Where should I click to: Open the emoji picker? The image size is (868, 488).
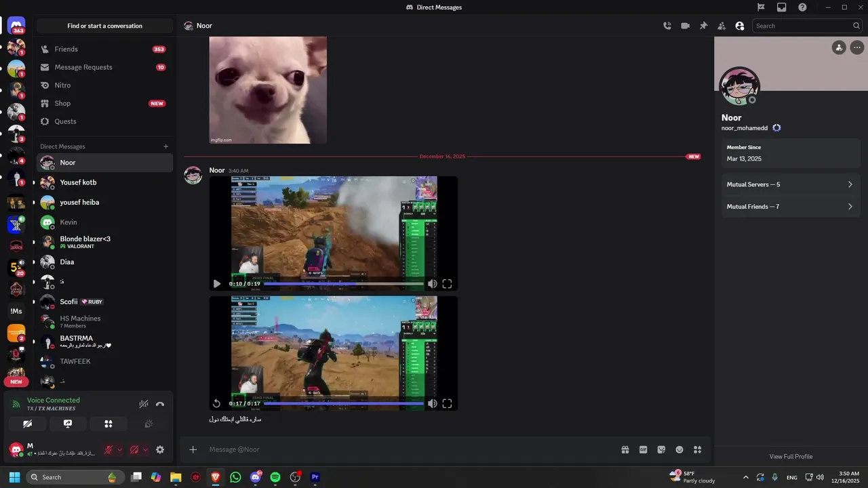click(x=679, y=449)
